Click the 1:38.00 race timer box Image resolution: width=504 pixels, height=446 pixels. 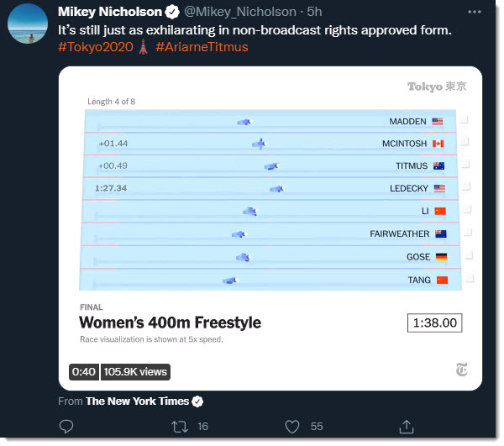[434, 322]
